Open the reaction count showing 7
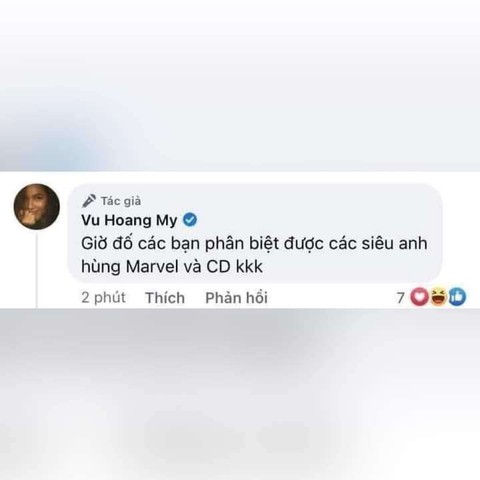480x480 pixels. [x=400, y=297]
